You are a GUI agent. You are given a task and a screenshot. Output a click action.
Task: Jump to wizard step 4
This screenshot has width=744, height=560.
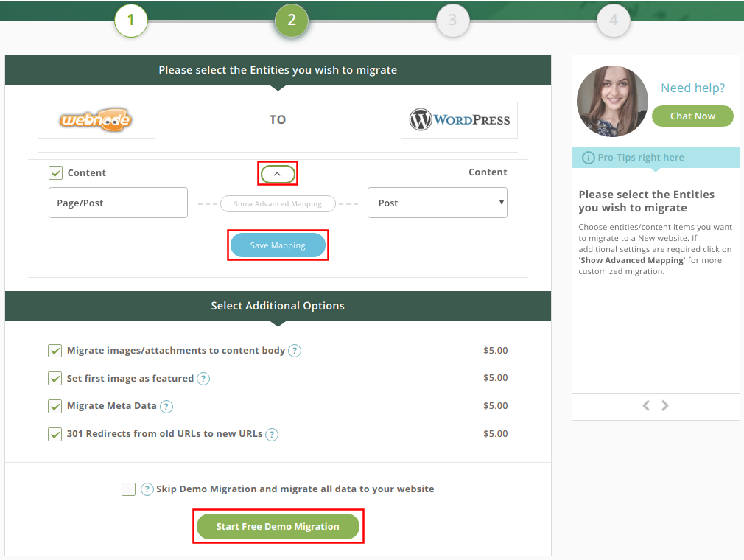pyautogui.click(x=614, y=20)
